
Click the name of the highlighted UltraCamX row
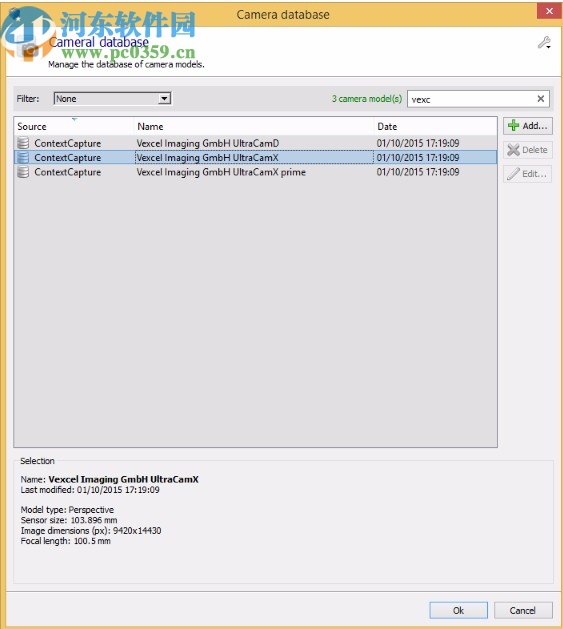point(207,158)
